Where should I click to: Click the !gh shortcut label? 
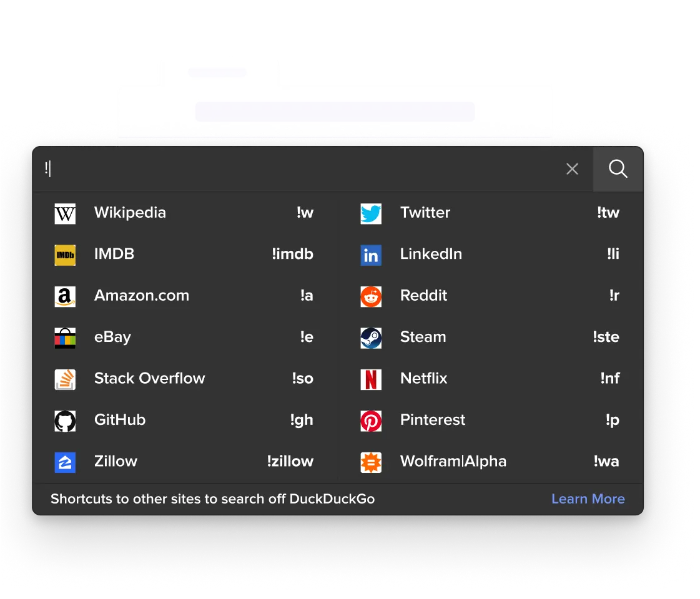point(302,420)
